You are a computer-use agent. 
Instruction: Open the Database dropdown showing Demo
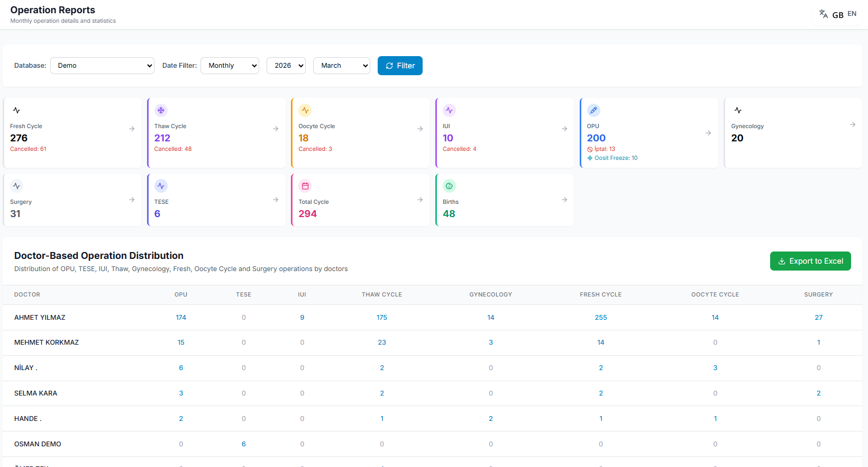102,66
